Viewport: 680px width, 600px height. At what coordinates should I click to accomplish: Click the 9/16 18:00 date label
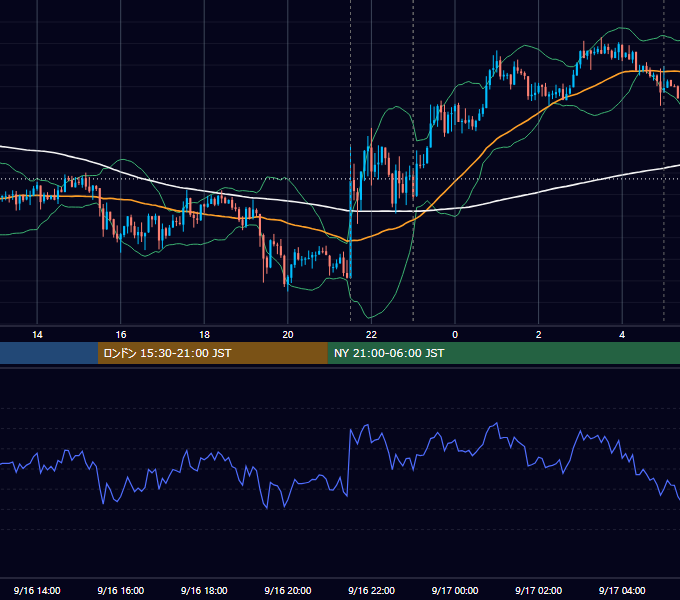tap(204, 590)
